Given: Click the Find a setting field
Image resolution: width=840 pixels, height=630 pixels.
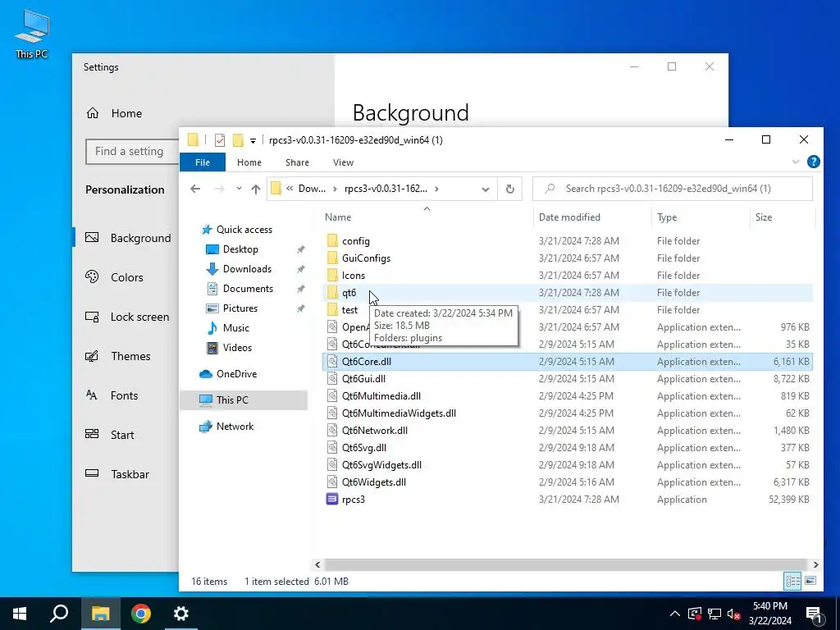Looking at the screenshot, I should (132, 152).
